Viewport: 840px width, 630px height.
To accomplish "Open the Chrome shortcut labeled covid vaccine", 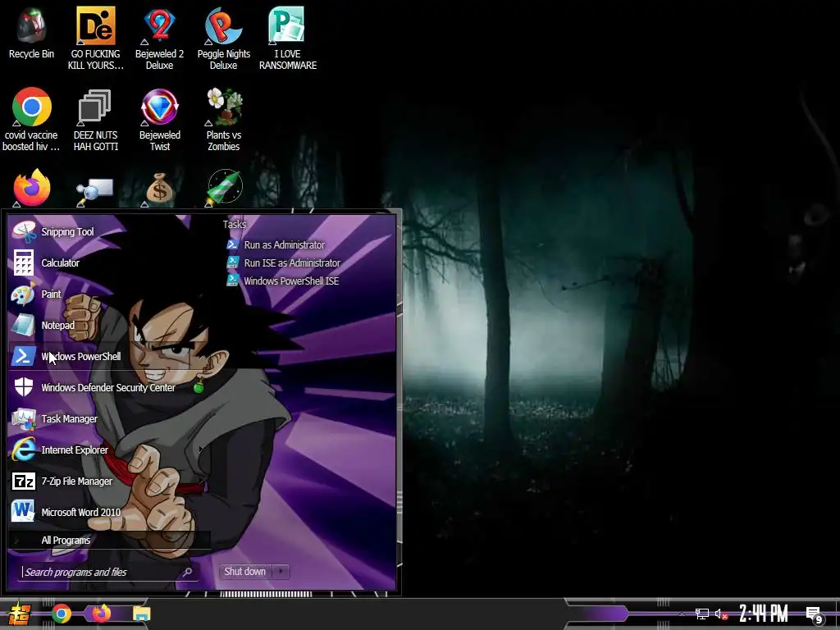I will coord(31,119).
